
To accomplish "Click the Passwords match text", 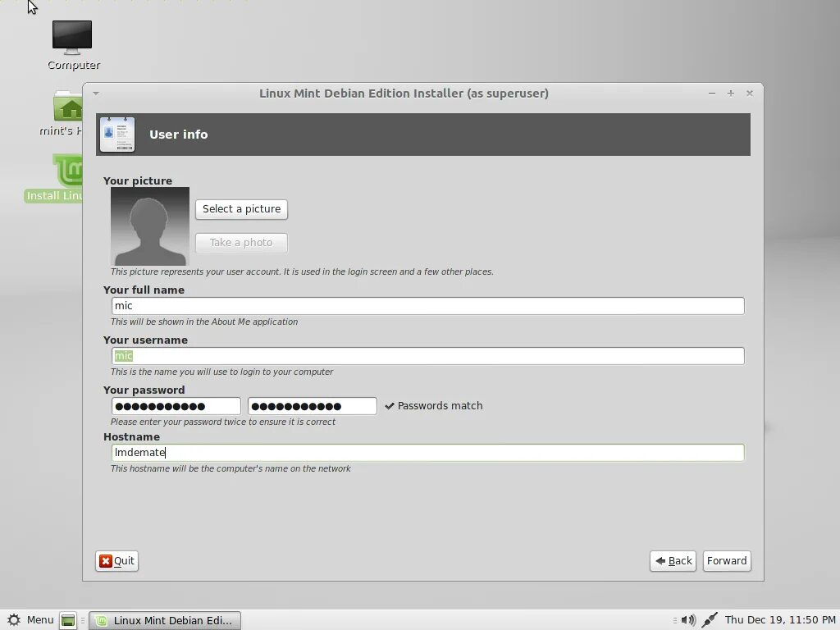I will pyautogui.click(x=440, y=406).
